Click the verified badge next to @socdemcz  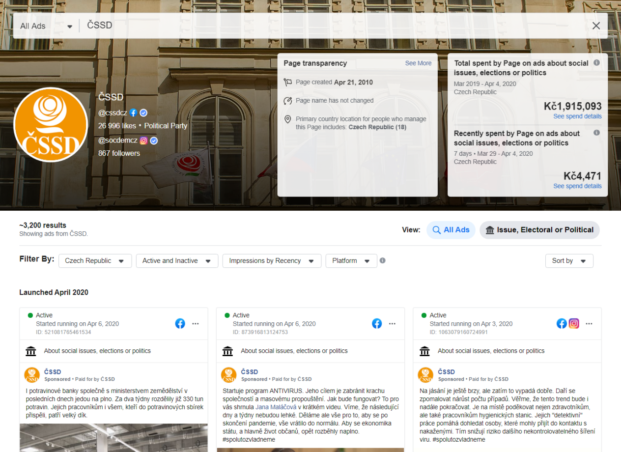[154, 140]
